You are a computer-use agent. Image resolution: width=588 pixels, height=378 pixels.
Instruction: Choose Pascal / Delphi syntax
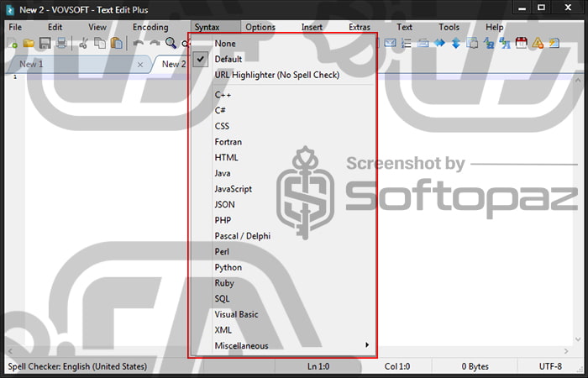click(x=283, y=236)
